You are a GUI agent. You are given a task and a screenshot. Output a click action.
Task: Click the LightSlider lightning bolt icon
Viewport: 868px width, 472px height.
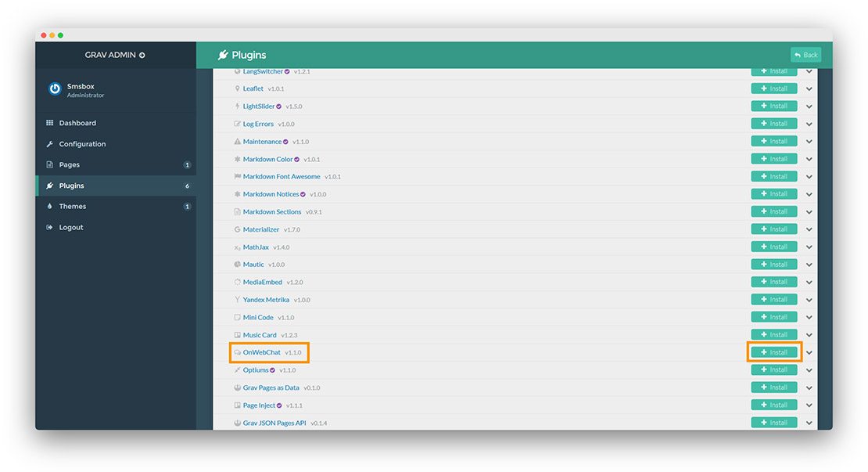[238, 106]
